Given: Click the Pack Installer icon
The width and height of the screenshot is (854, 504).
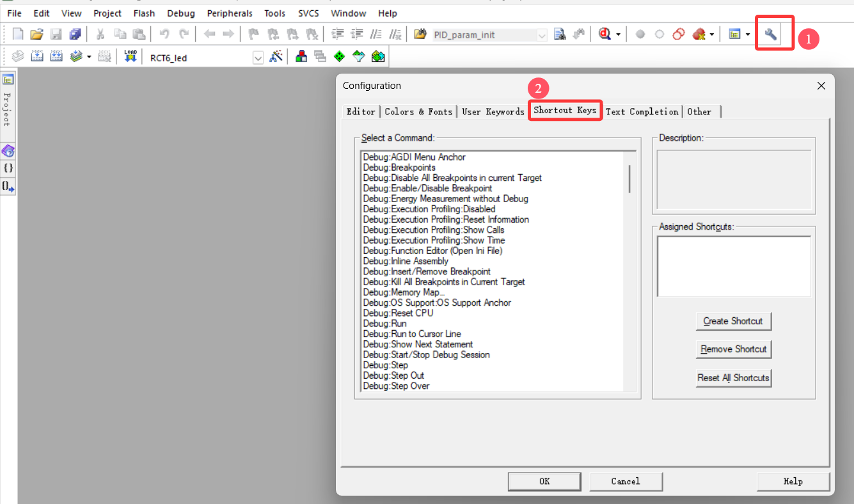Looking at the screenshot, I should [x=378, y=57].
